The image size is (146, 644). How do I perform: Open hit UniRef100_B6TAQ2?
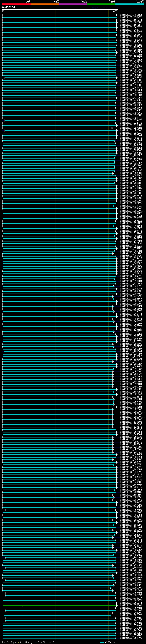point(131,22)
